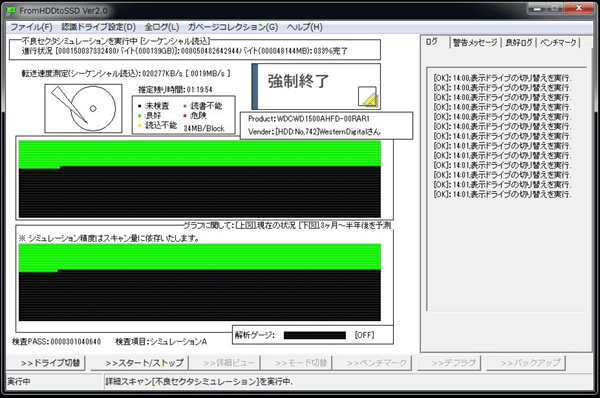
Task: Maximize the FromHDDtoSSD window
Action: (555, 8)
